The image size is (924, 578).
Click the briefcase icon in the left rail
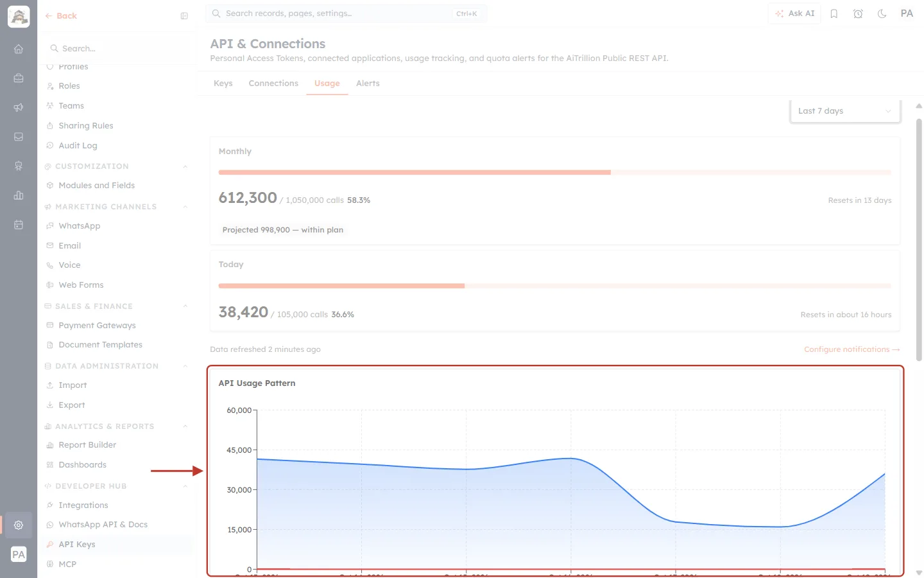coord(19,78)
